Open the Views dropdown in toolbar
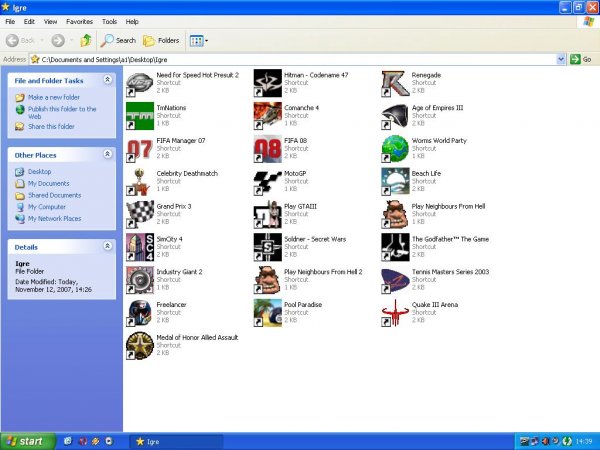The width and height of the screenshot is (600, 450). [199, 41]
